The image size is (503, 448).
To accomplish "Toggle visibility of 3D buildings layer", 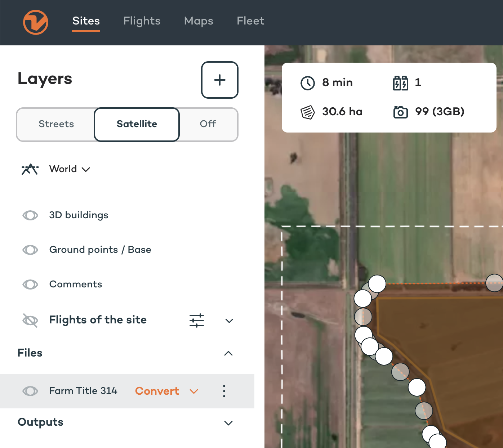I will coord(30,215).
